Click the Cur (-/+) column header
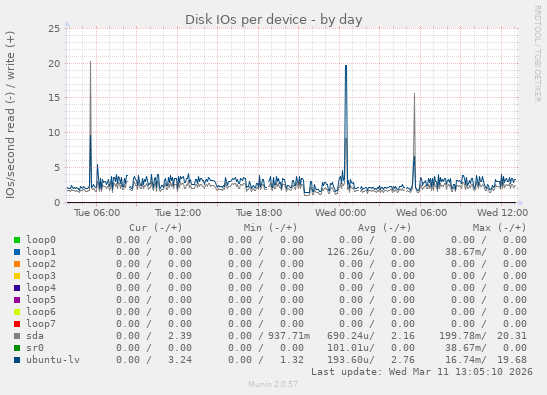The height and width of the screenshot is (395, 547). click(x=156, y=228)
